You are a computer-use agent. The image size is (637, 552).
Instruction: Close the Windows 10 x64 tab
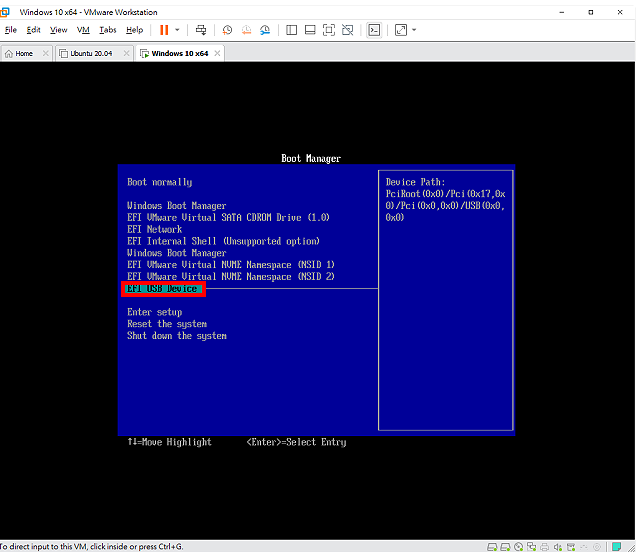[217, 53]
